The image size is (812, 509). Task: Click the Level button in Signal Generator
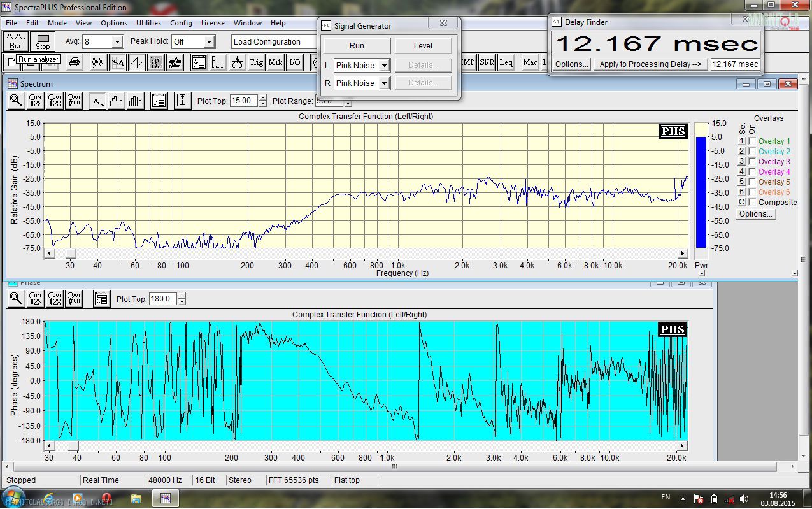click(423, 46)
